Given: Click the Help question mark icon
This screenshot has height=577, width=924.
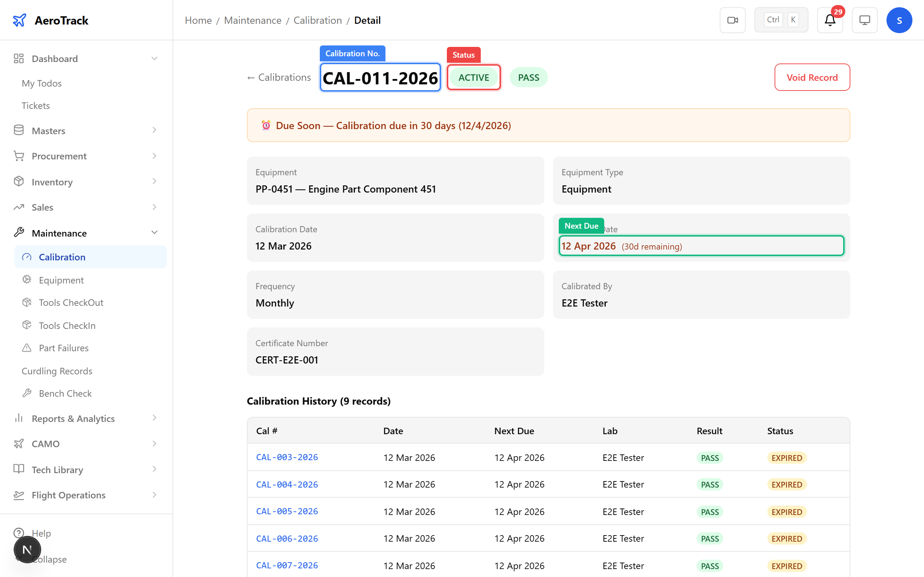Looking at the screenshot, I should click(x=19, y=533).
